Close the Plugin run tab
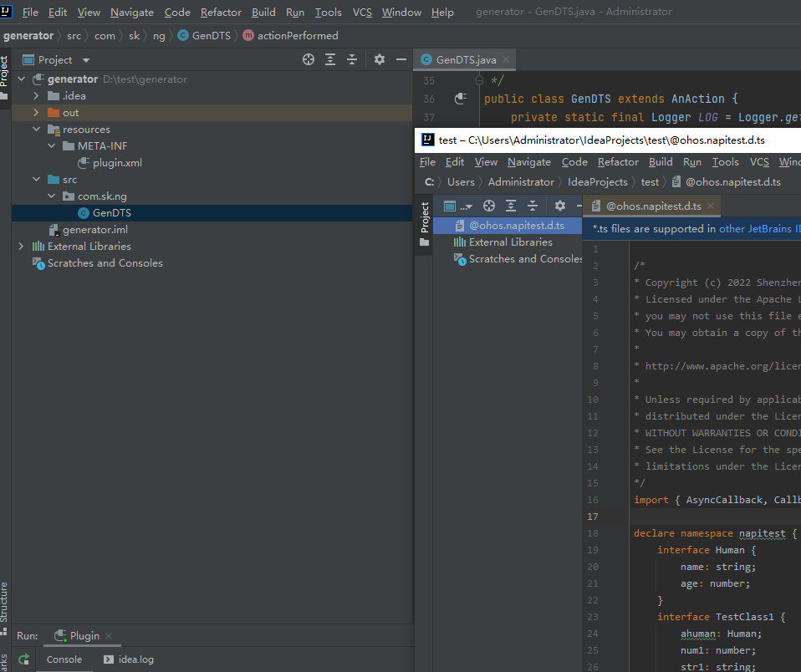Viewport: 801px width, 672px height. [109, 636]
